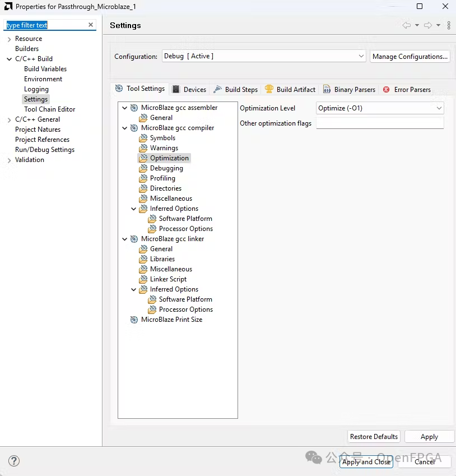Select Builders in the left tree
The image size is (456, 476).
(27, 49)
